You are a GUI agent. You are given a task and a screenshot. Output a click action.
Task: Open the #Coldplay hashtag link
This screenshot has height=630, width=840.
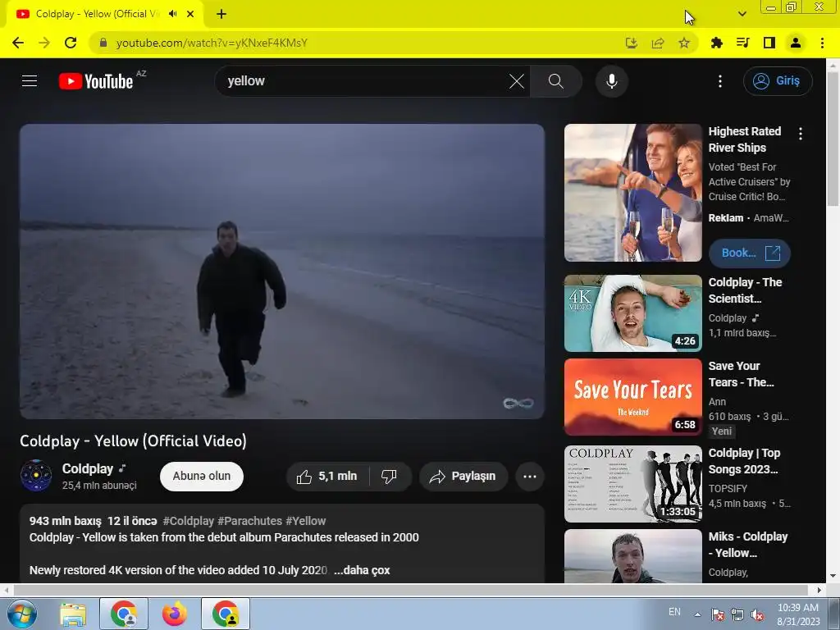(x=188, y=521)
